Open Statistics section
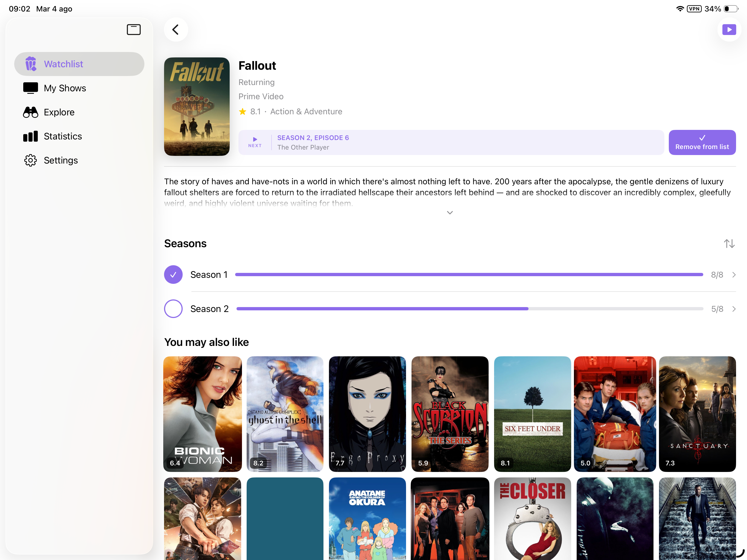The image size is (747, 560). coord(79,136)
